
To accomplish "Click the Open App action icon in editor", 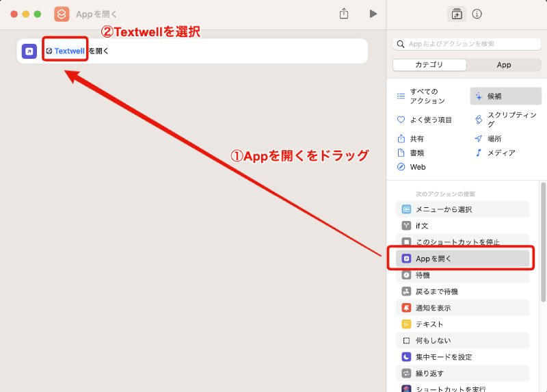I will click(x=29, y=51).
